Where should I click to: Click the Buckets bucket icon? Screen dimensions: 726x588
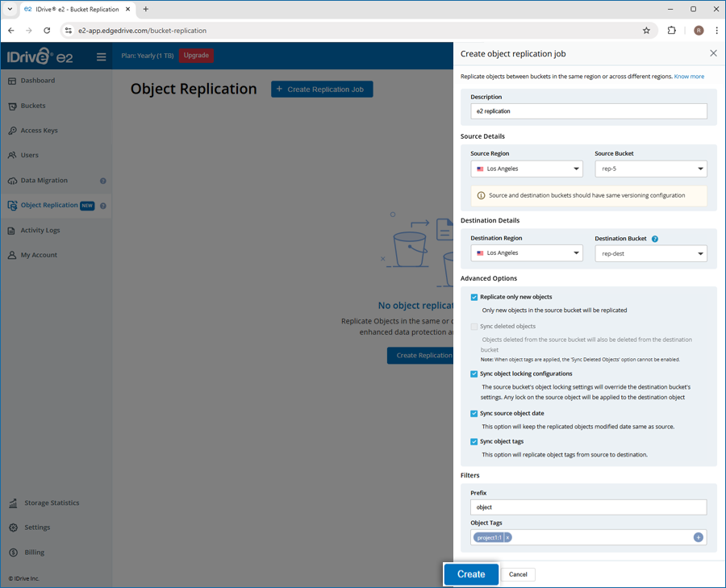click(12, 106)
